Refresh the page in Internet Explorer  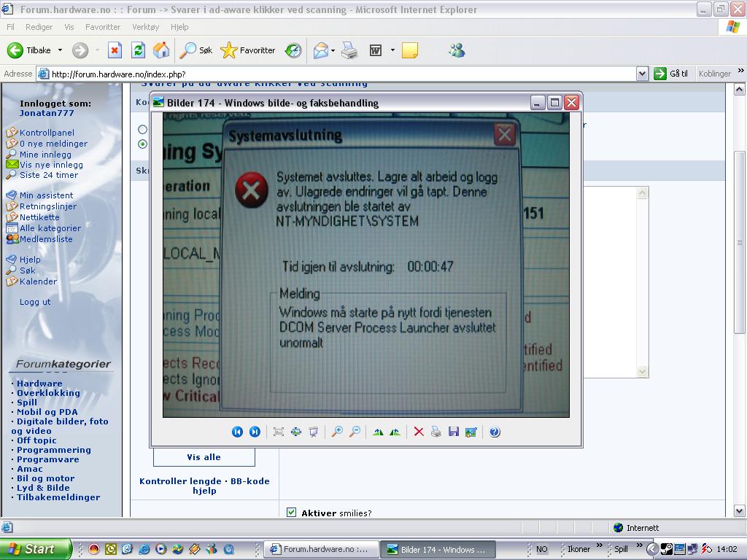[x=138, y=50]
